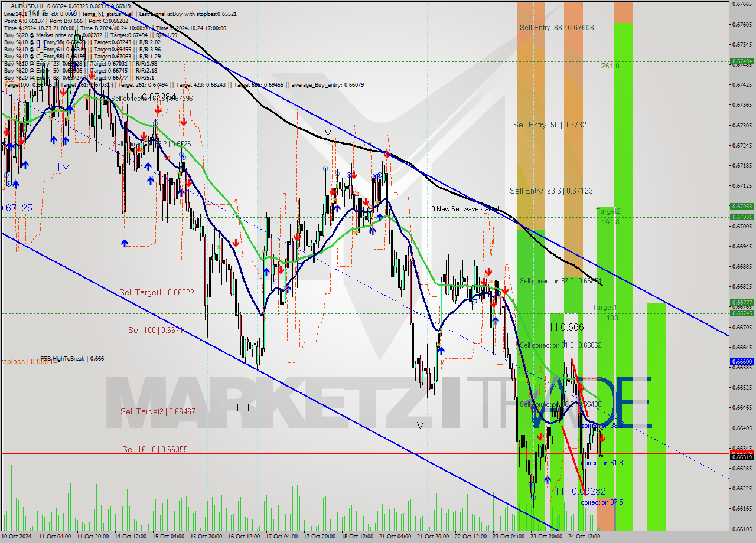Click the '24 Oct 12:00' time axis label

(x=583, y=537)
